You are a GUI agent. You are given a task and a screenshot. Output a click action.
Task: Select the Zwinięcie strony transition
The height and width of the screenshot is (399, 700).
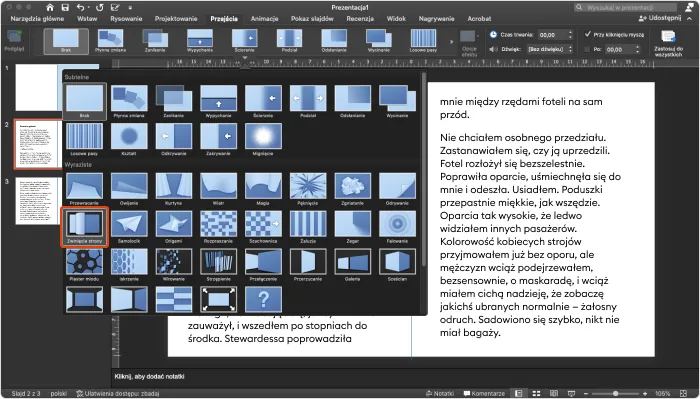click(84, 227)
